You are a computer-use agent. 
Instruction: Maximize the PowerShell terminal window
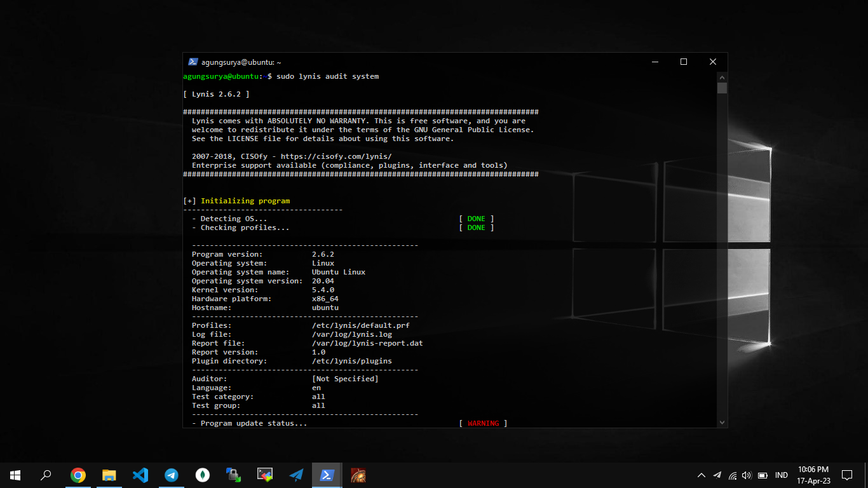point(684,62)
